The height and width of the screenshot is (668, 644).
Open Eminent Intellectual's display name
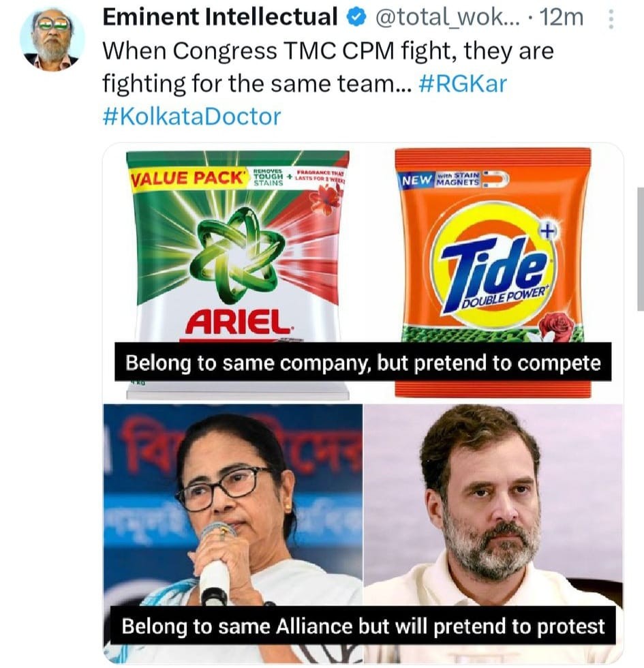(x=219, y=17)
